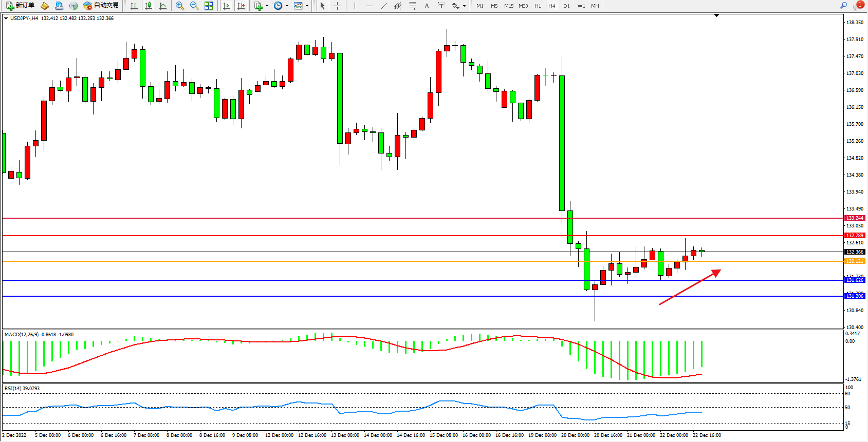The image size is (868, 442).
Task: Open the search magnifier at top right
Action: tap(843, 6)
